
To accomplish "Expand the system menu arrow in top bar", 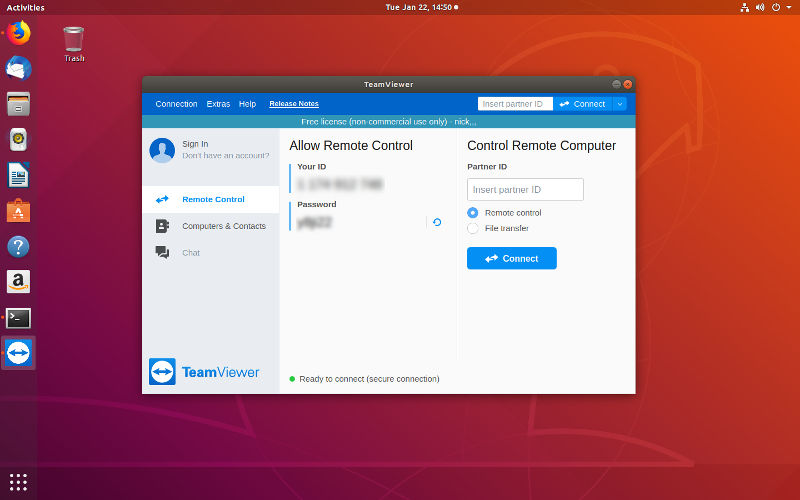I will [789, 8].
